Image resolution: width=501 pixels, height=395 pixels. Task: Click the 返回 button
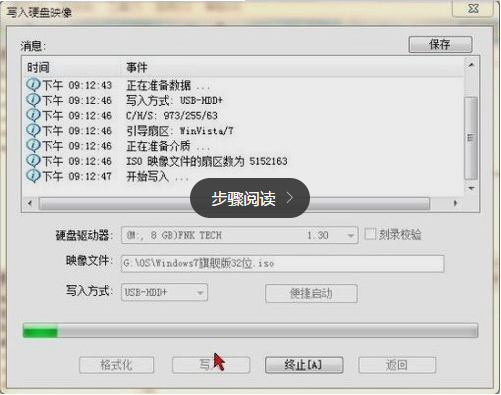(x=397, y=365)
